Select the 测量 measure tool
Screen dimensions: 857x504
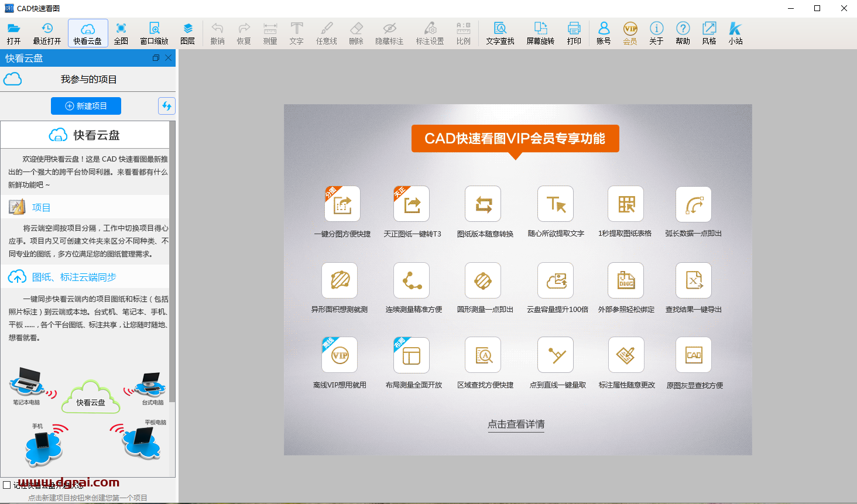tap(270, 33)
